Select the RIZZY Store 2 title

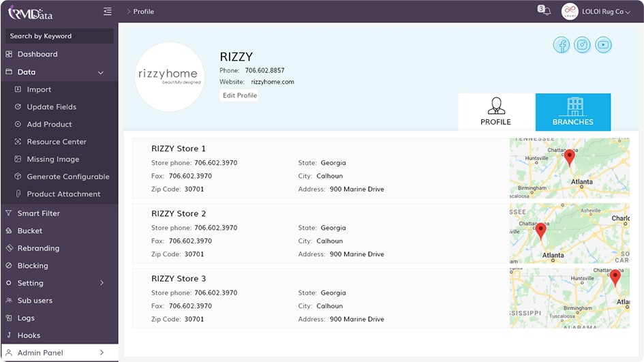click(x=179, y=213)
